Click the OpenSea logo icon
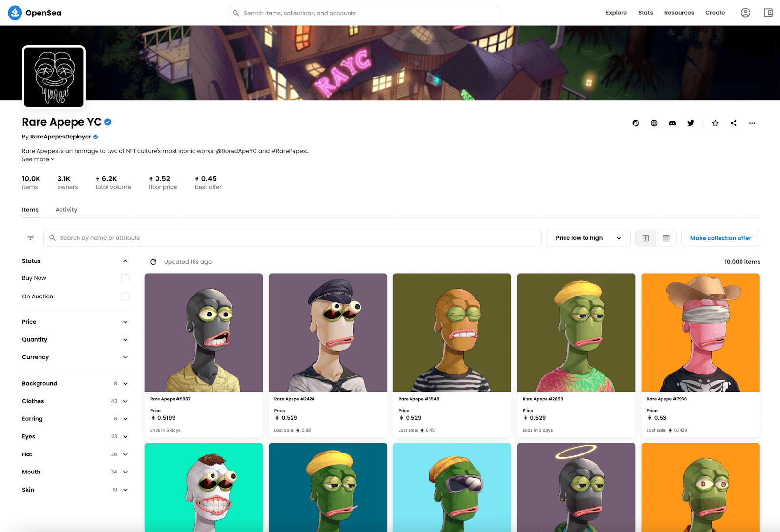Screen dimensions: 780x532 coord(15,13)
